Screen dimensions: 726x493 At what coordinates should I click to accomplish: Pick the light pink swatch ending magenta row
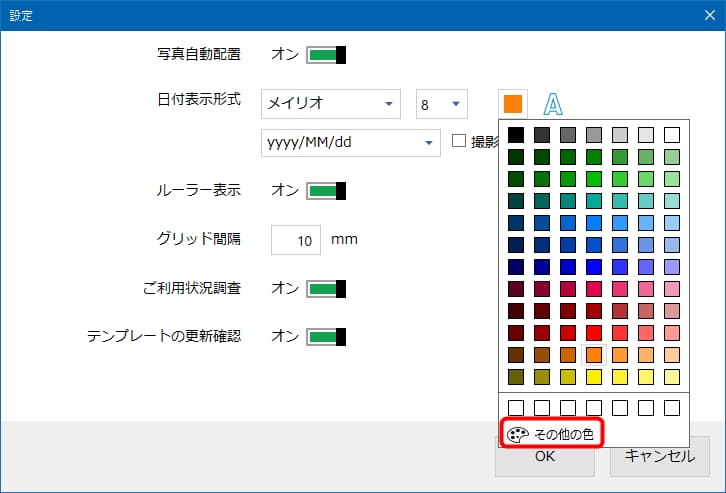(x=672, y=289)
